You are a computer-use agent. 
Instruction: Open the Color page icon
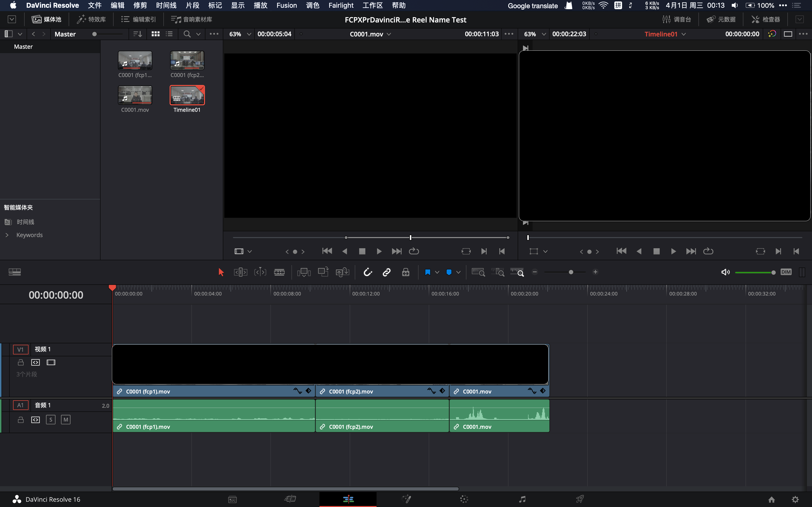point(464,499)
